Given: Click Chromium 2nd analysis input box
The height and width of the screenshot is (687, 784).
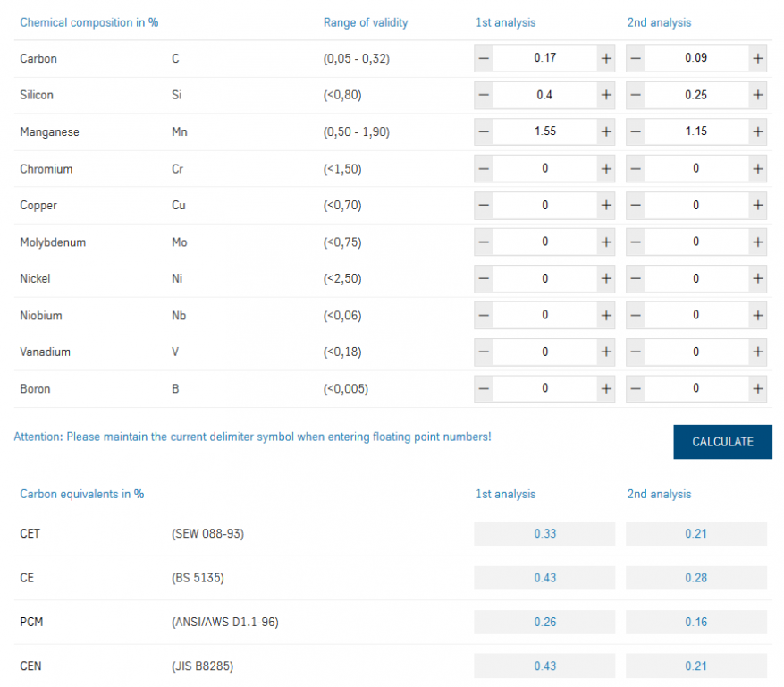Looking at the screenshot, I should (x=695, y=168).
